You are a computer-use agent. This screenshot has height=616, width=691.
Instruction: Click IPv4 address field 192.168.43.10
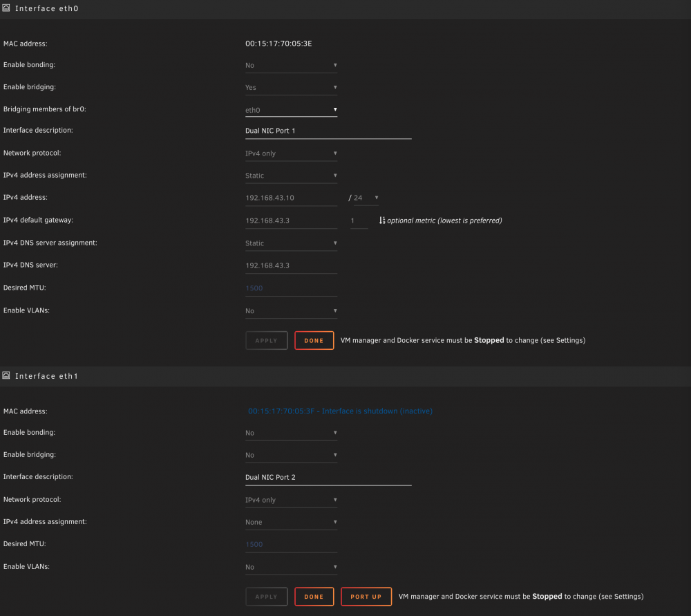pyautogui.click(x=291, y=198)
